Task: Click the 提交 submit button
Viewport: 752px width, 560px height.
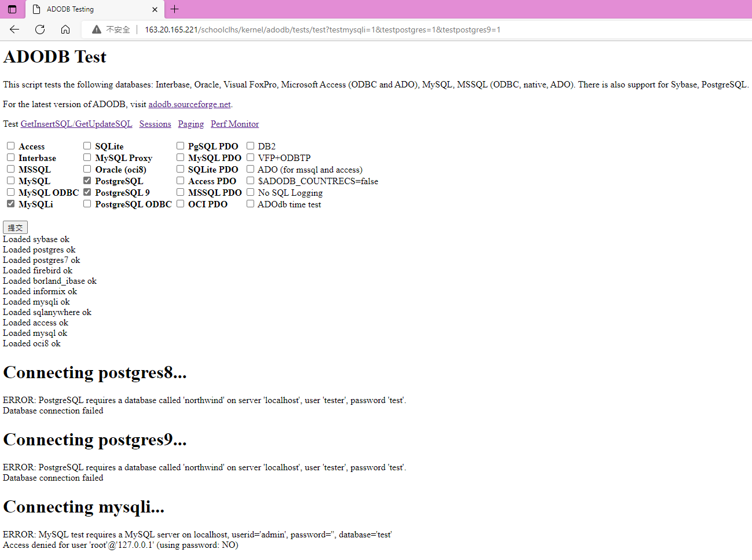Action: point(15,228)
